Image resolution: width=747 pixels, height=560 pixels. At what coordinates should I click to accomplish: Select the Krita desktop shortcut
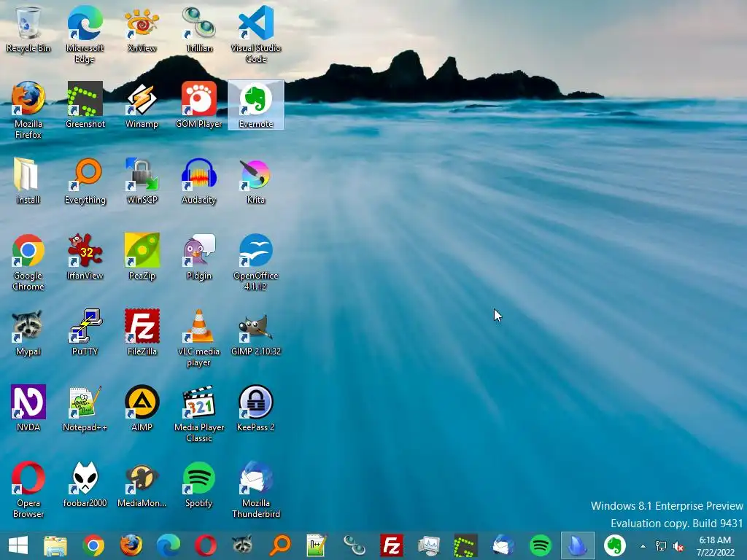[256, 181]
